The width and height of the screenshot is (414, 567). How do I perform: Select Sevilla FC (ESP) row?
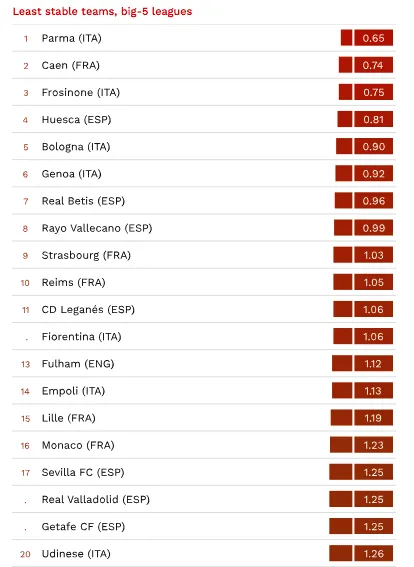click(x=204, y=472)
